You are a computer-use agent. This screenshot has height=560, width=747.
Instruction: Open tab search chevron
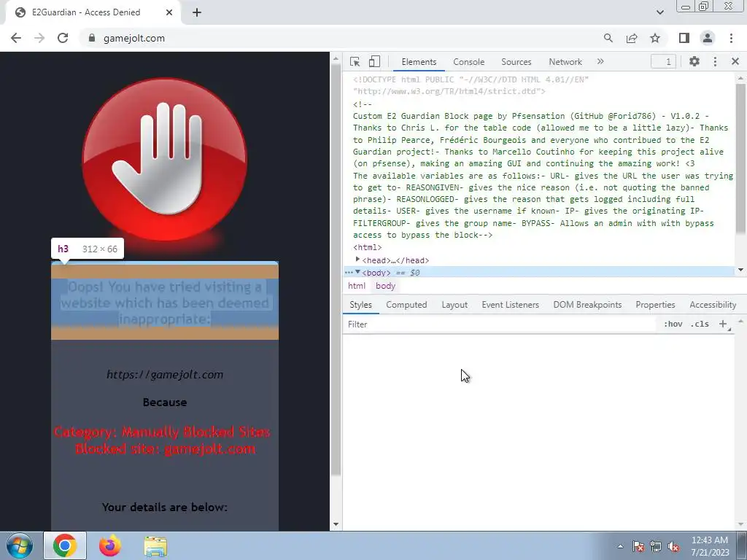click(x=659, y=12)
